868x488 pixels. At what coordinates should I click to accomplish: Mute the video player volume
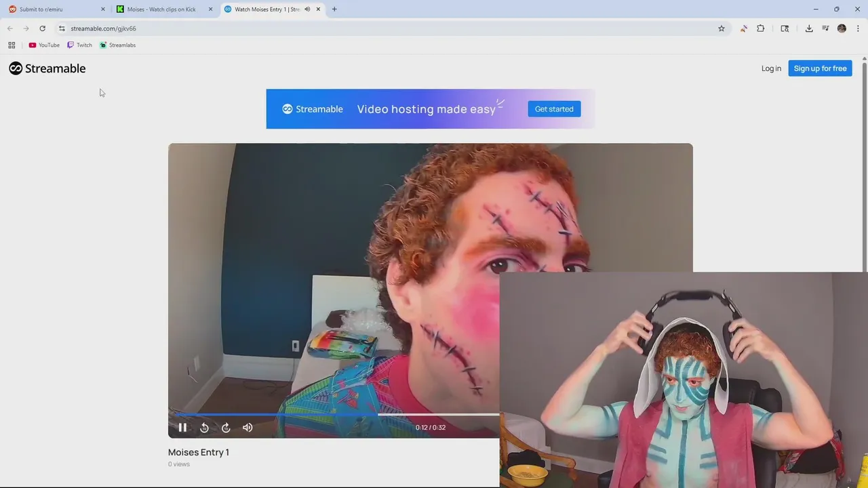(x=248, y=427)
